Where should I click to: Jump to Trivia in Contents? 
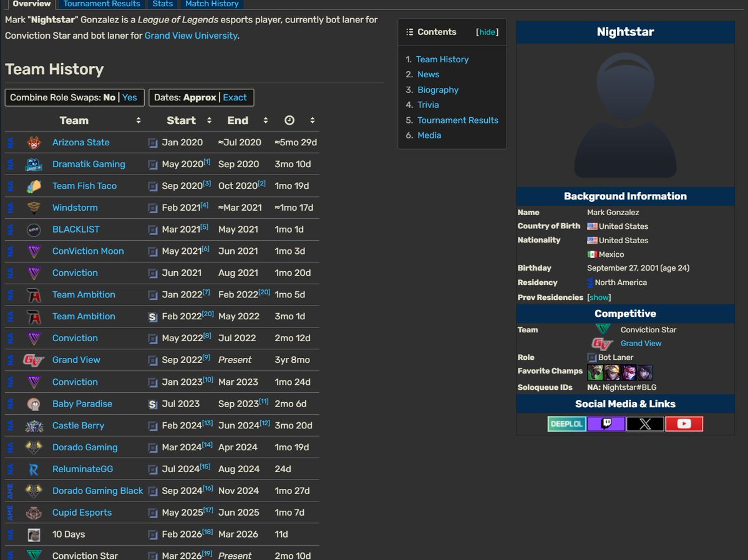click(x=428, y=105)
